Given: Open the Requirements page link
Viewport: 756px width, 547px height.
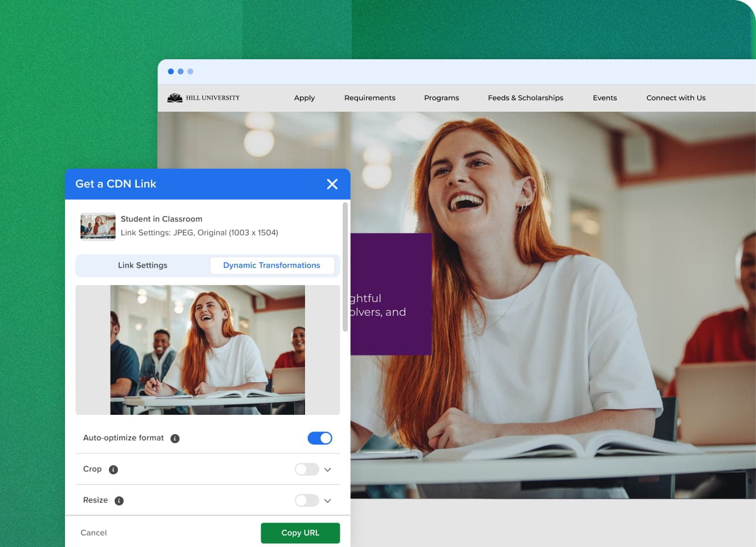Looking at the screenshot, I should click(x=370, y=98).
